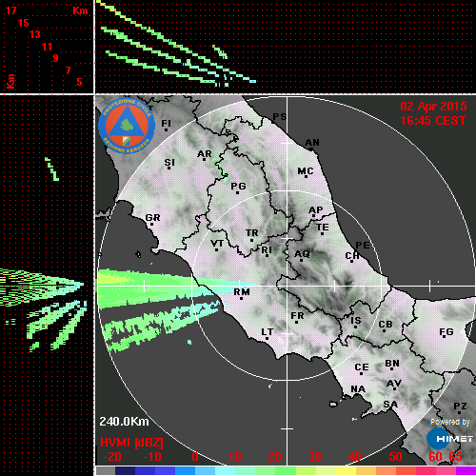Click the GR city label on map

coord(152,218)
